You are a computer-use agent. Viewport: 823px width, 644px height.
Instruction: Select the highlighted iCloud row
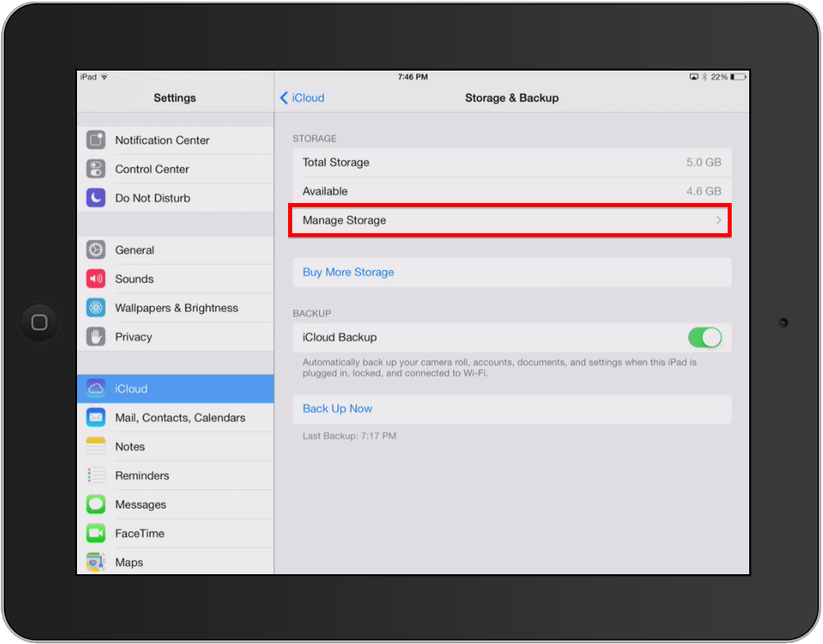(175, 389)
